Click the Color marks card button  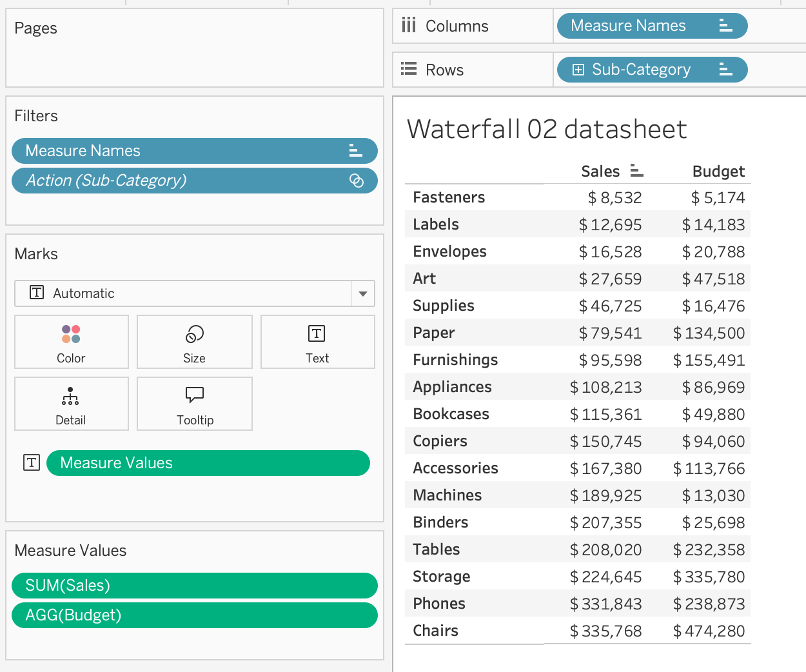pyautogui.click(x=71, y=342)
